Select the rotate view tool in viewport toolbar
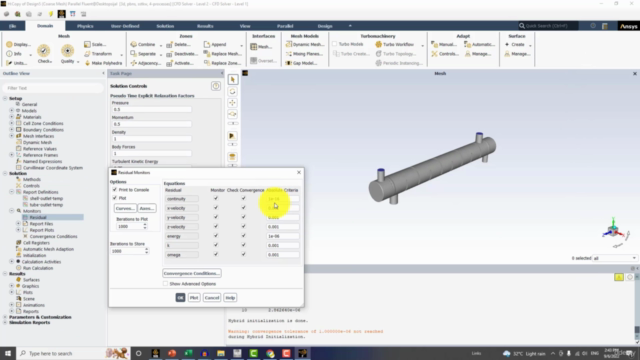The height and width of the screenshot is (360, 640). (233, 91)
